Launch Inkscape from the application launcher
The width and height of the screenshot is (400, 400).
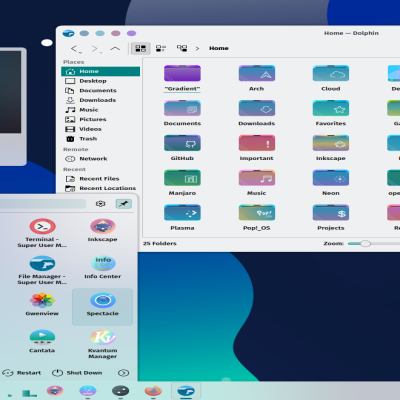[103, 230]
